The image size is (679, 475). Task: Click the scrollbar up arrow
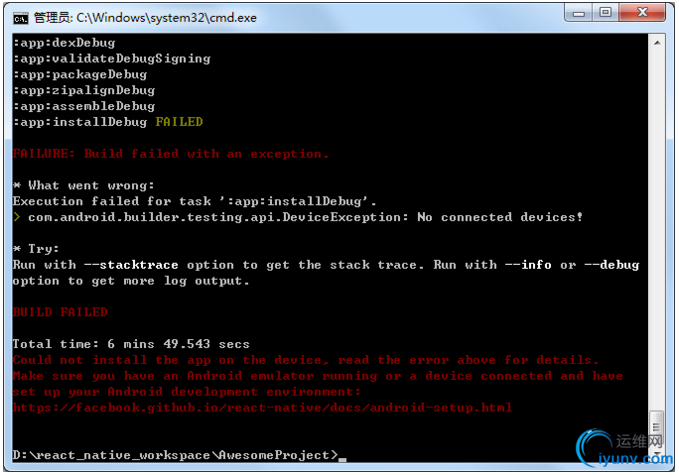tap(657, 43)
